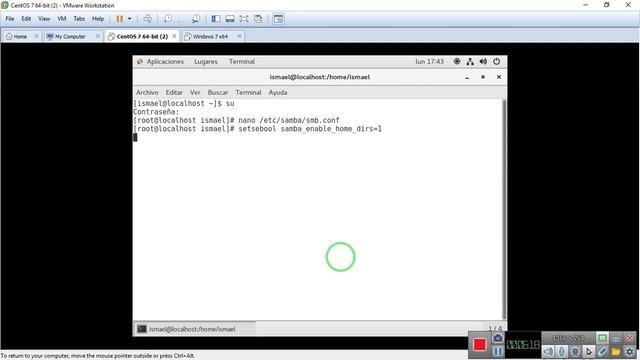Image resolution: width=640 pixels, height=360 pixels.
Task: Enter full screen mode via toolbar icon
Action: tap(244, 19)
